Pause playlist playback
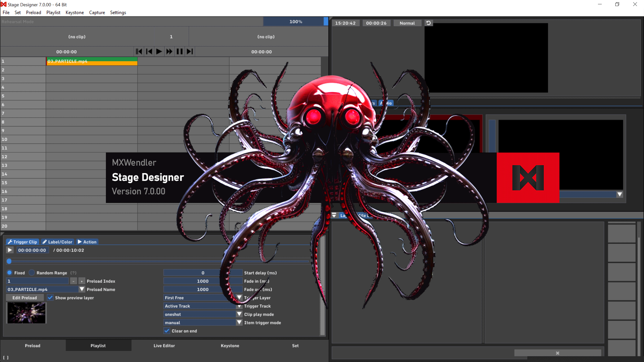Image resolution: width=644 pixels, height=362 pixels. pos(180,52)
